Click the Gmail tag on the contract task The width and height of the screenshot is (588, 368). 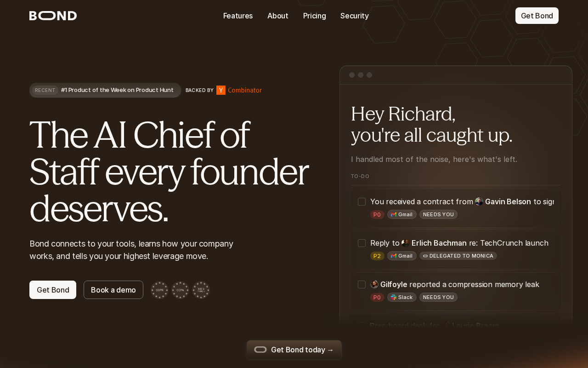(402, 214)
